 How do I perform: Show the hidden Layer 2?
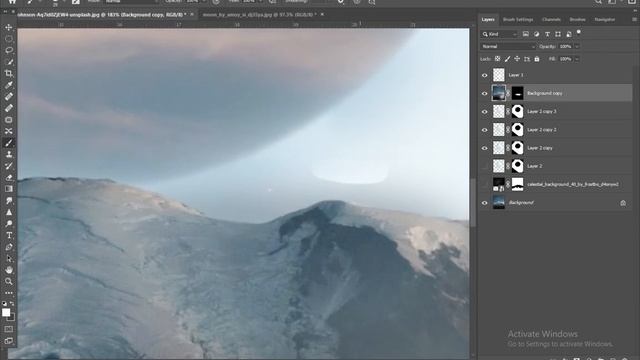[484, 166]
